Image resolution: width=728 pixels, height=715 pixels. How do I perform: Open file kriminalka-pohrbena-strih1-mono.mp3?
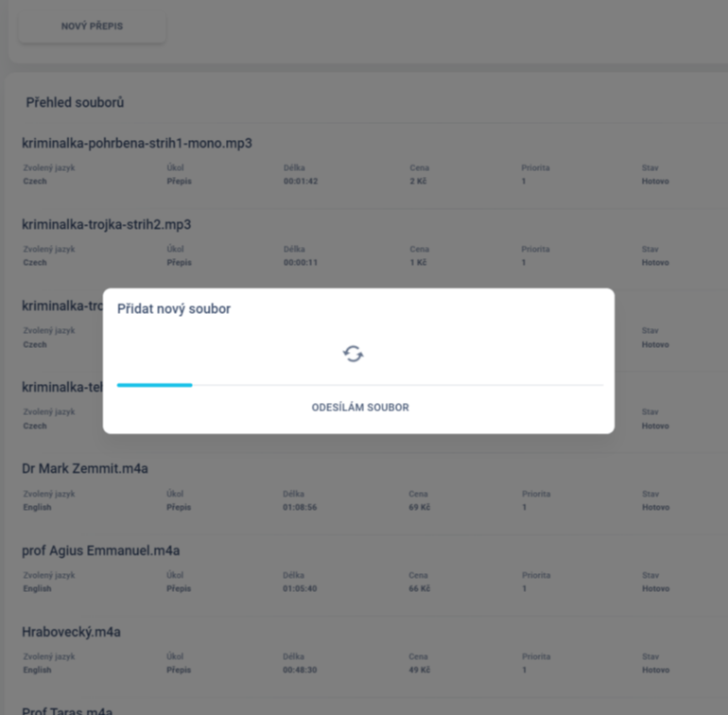click(x=137, y=143)
